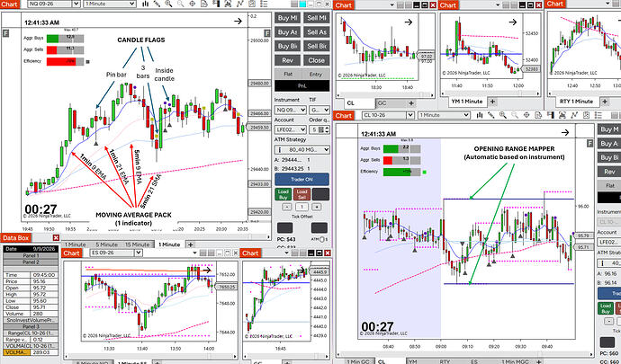
Task: Toggle crosshair cursor in CL chart toolbar
Action: click(526, 115)
